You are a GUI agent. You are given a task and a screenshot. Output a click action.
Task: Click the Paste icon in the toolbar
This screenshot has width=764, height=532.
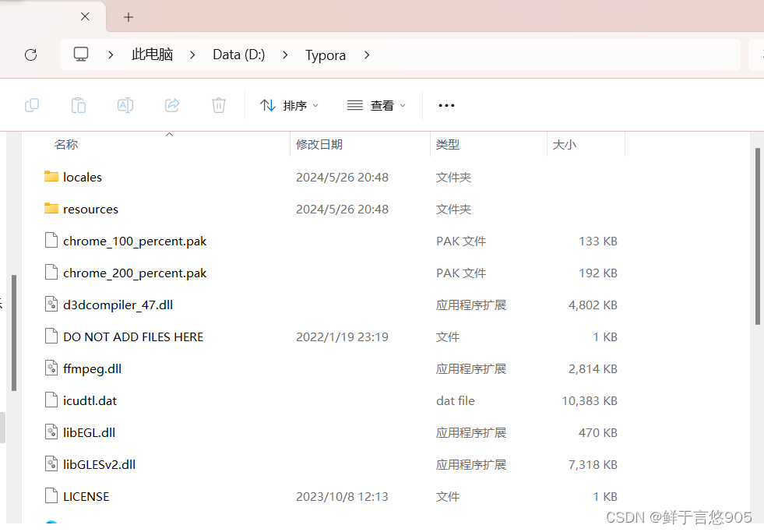pos(79,105)
